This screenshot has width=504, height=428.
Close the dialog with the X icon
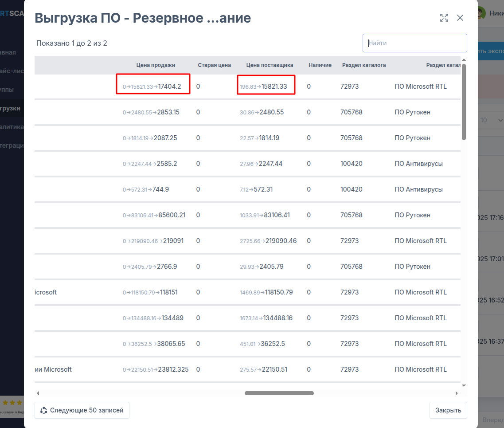(x=460, y=18)
